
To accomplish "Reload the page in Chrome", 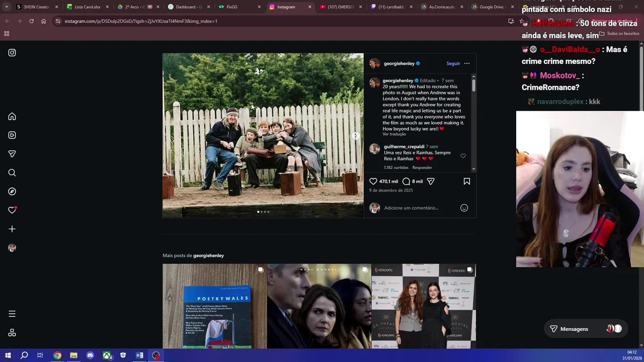I will (x=31, y=21).
